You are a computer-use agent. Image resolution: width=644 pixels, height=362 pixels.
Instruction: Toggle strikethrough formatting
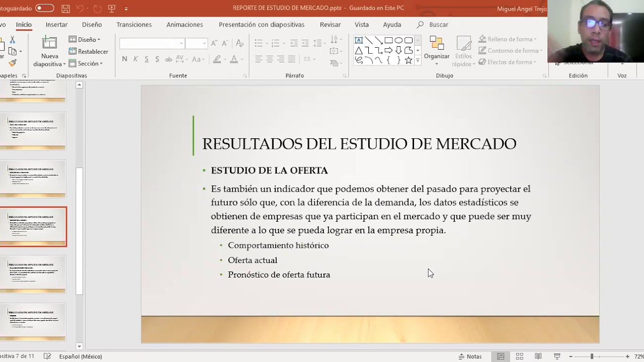[169, 59]
